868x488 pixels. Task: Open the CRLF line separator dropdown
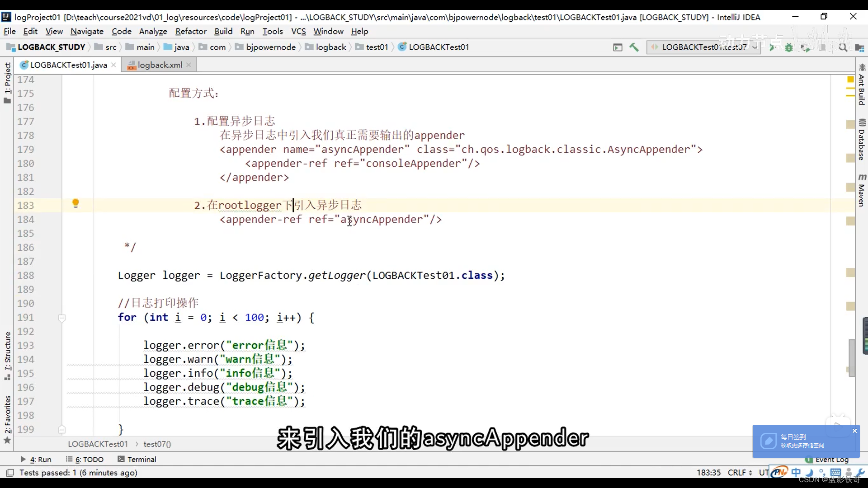coord(740,473)
